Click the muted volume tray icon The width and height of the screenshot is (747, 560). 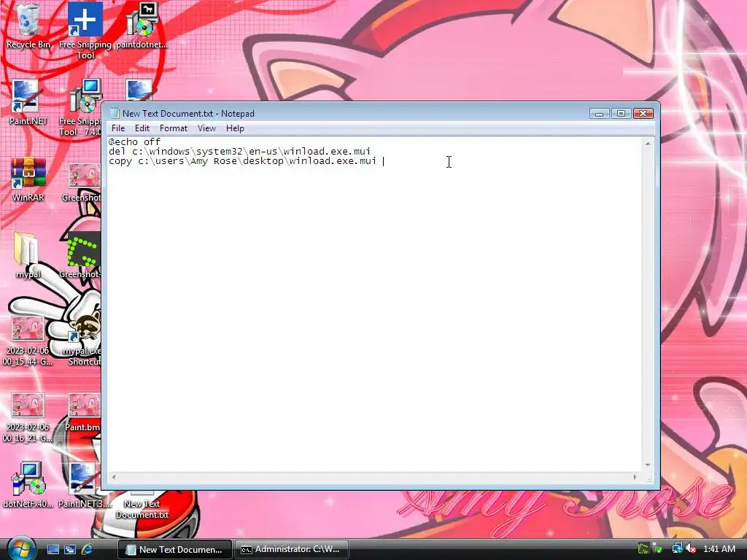pos(691,549)
